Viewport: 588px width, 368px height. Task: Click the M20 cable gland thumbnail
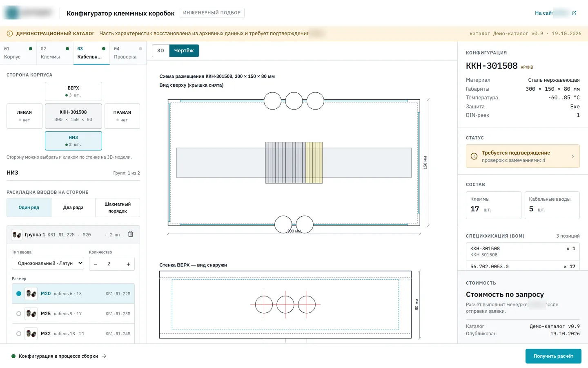(31, 294)
